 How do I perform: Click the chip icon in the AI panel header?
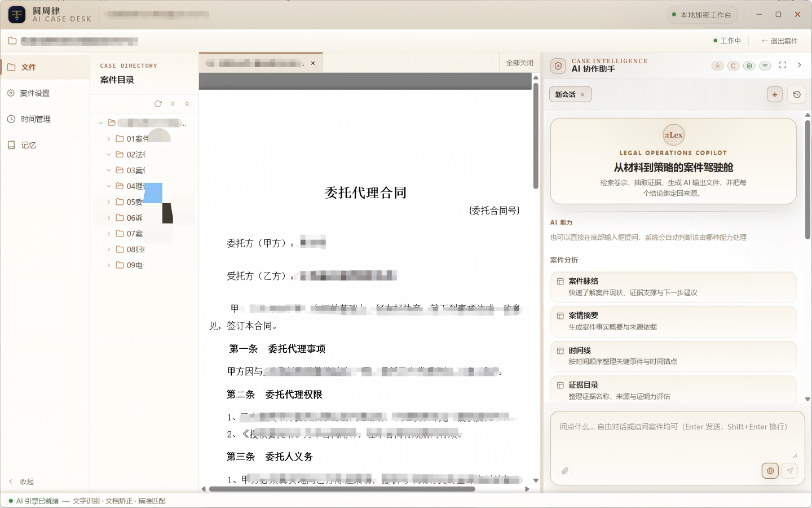click(749, 66)
